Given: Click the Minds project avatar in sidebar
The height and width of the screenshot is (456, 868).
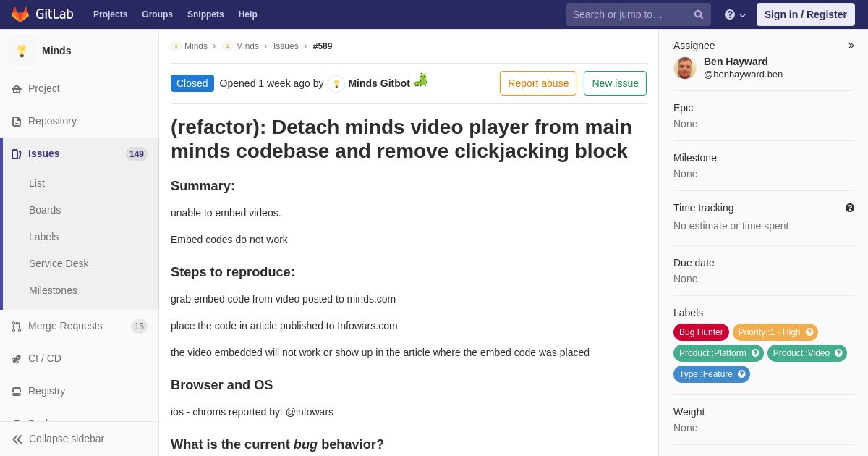Looking at the screenshot, I should coord(22,51).
